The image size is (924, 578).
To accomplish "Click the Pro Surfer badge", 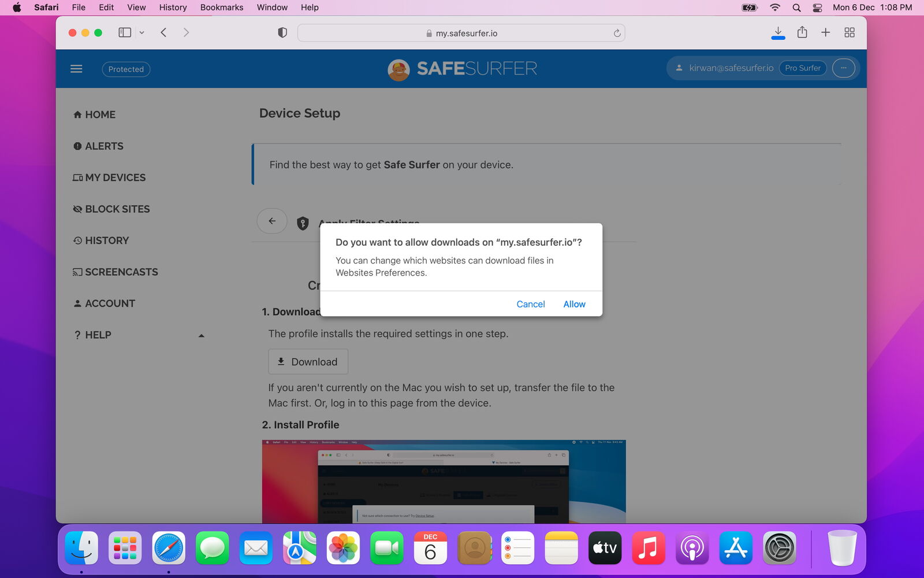I will point(803,68).
